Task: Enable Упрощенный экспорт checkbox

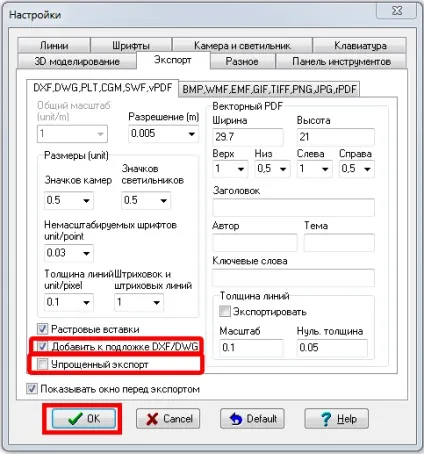Action: point(43,364)
